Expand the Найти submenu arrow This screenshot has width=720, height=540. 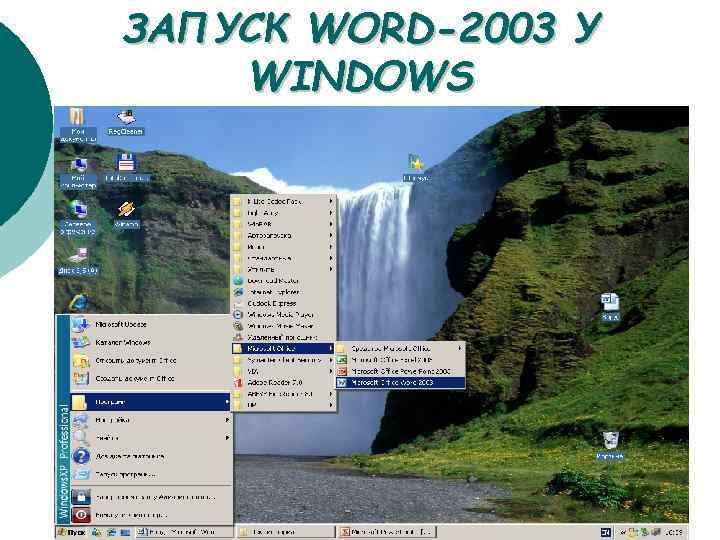point(227,438)
